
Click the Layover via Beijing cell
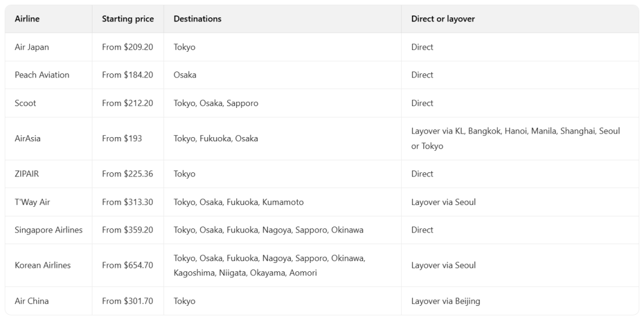coord(445,301)
